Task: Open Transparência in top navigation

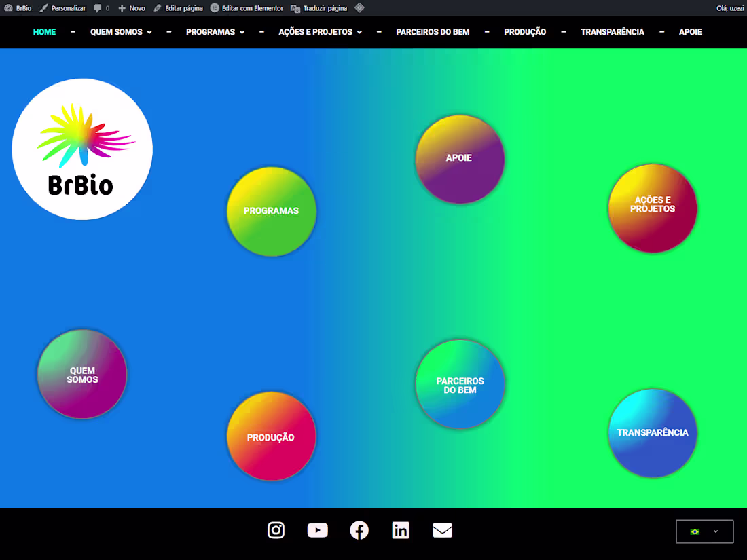Action: [612, 32]
